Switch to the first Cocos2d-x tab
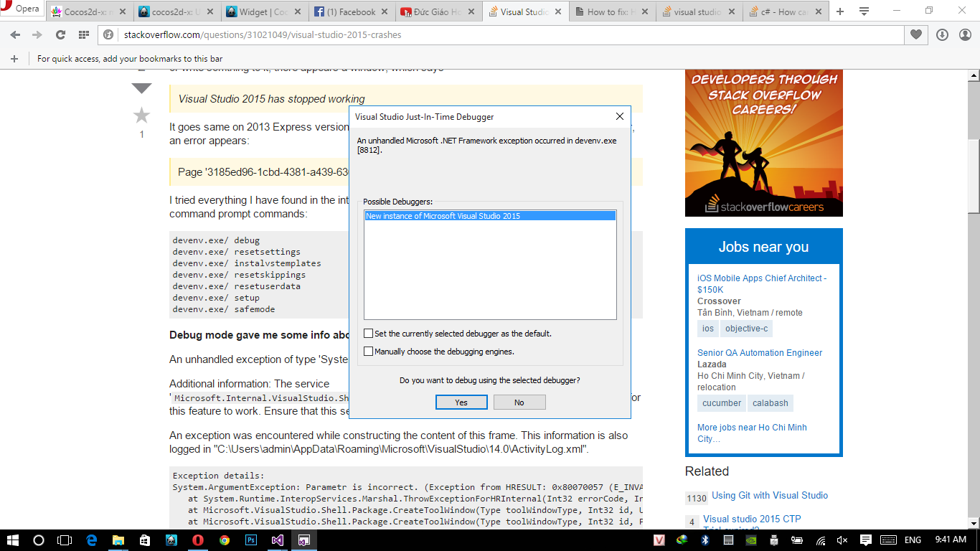 point(88,11)
